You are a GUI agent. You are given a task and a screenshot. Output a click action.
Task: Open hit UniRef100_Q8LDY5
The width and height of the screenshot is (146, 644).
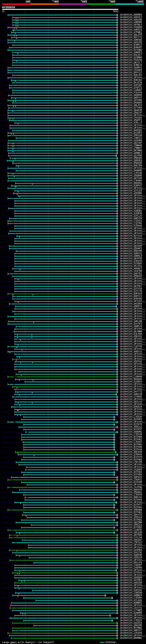131,35
